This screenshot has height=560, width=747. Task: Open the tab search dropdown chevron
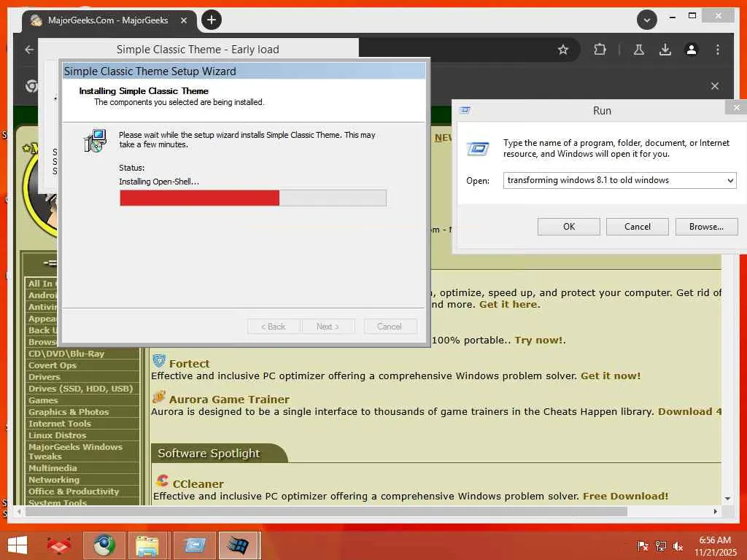point(646,20)
